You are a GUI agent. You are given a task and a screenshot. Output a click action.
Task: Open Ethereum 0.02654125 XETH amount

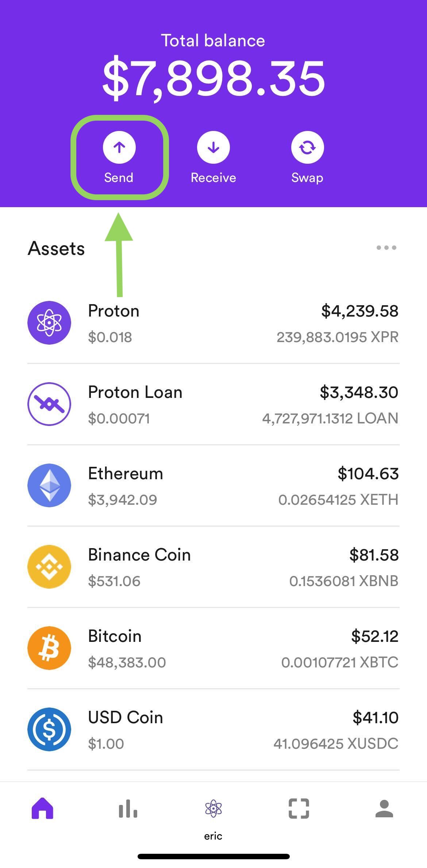[x=338, y=500]
